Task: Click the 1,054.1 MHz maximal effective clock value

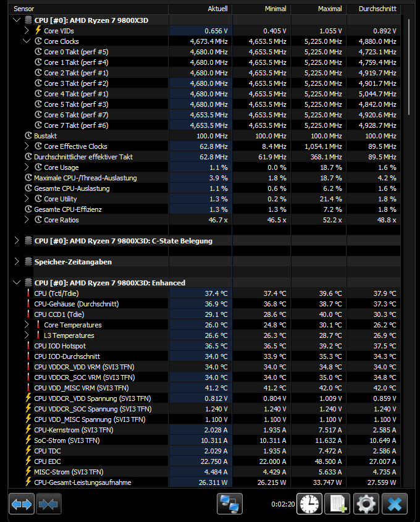Action: (323, 146)
